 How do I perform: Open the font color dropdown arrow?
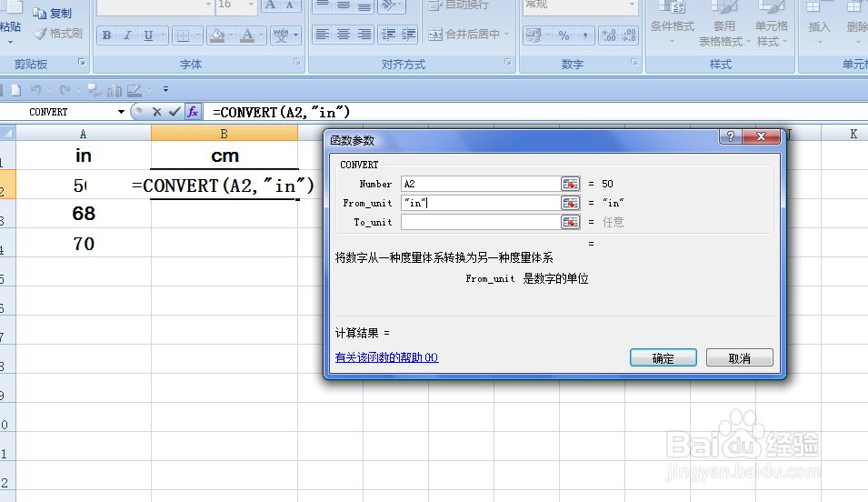click(x=261, y=35)
